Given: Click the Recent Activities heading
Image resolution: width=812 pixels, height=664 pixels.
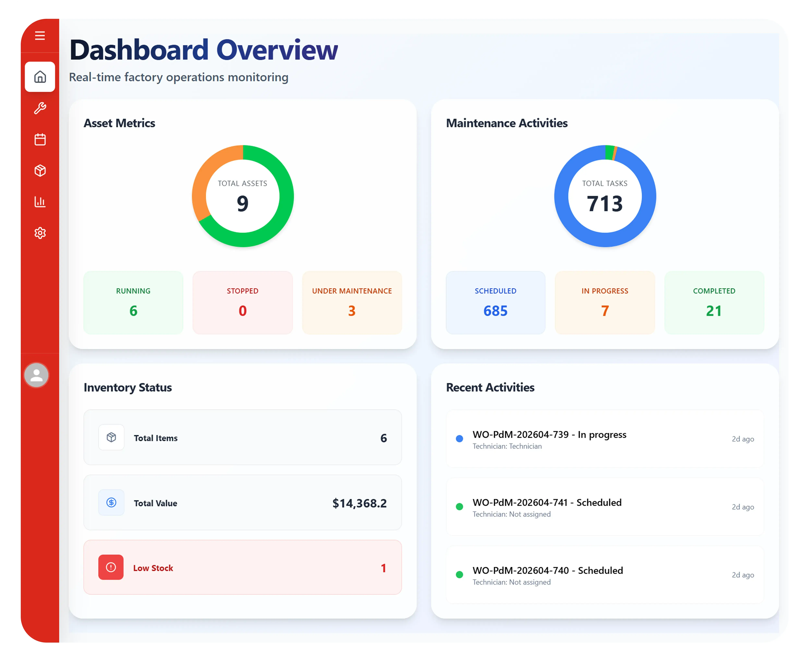Looking at the screenshot, I should [x=490, y=387].
